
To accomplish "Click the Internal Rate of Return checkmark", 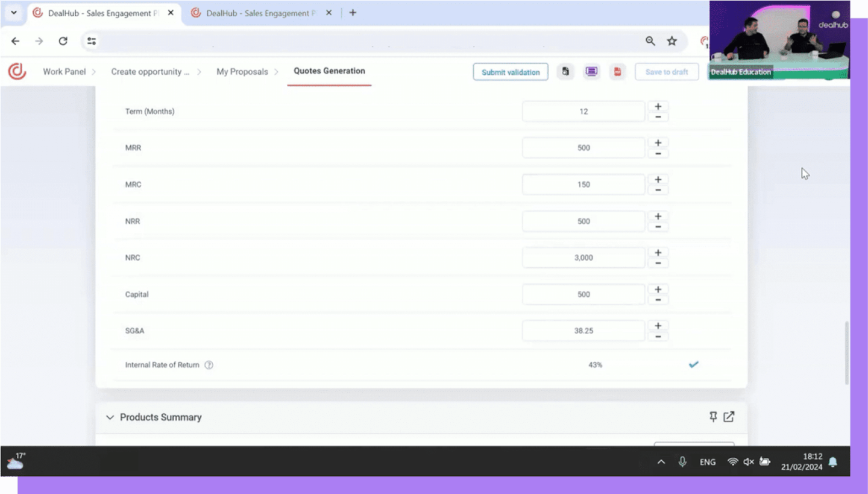I will coord(693,364).
